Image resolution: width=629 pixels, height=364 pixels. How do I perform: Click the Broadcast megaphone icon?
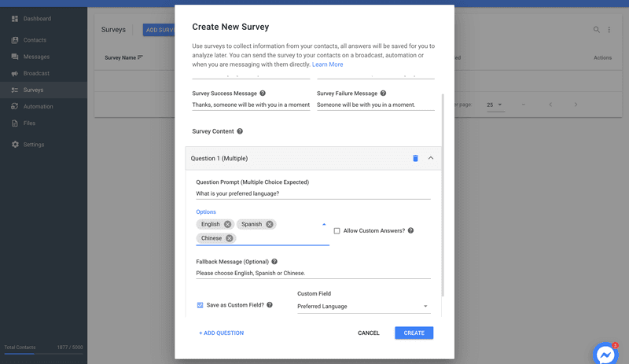[15, 73]
